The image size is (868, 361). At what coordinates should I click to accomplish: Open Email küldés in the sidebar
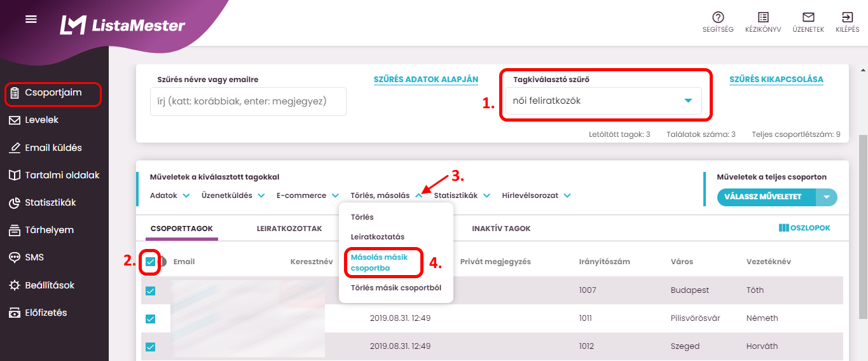(x=53, y=148)
